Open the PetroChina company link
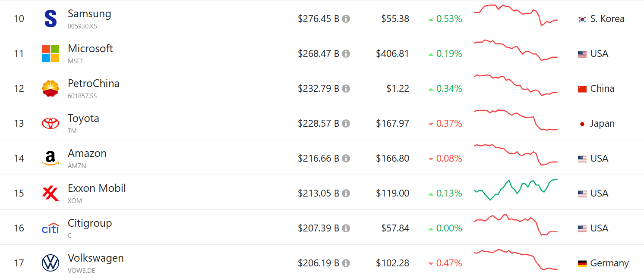 click(x=94, y=84)
